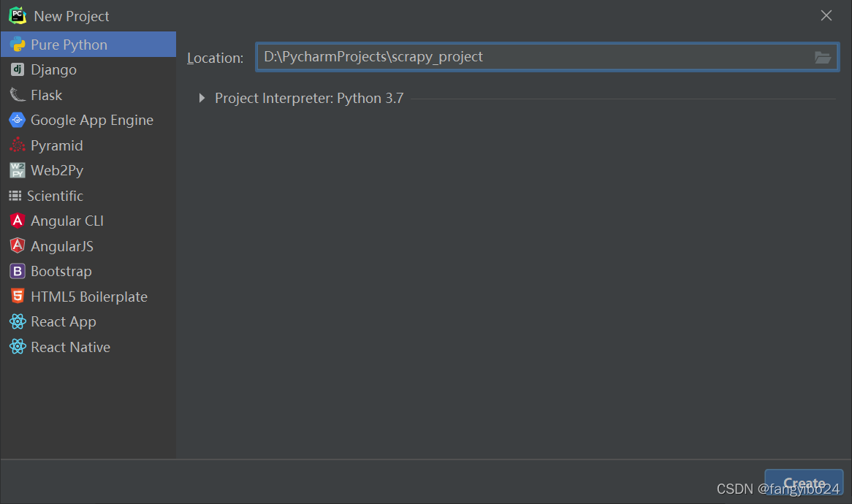Select Scientific project type
The image size is (852, 504).
[55, 196]
